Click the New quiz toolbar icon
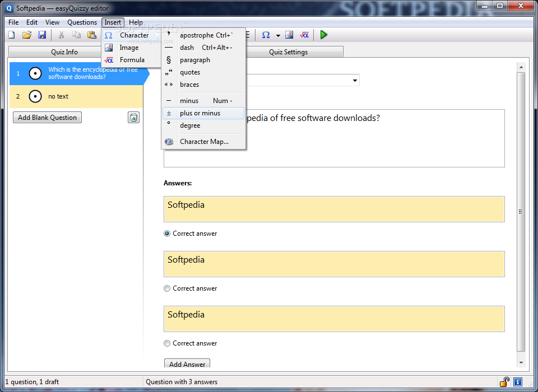 click(x=12, y=35)
